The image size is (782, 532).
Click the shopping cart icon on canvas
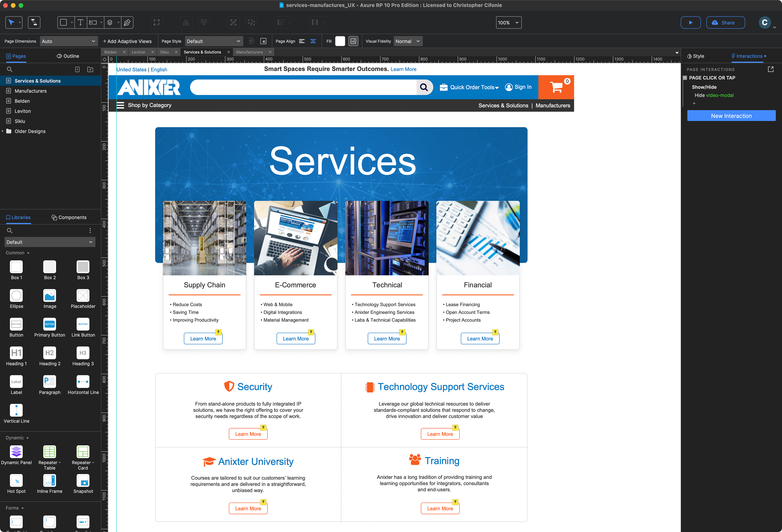556,87
